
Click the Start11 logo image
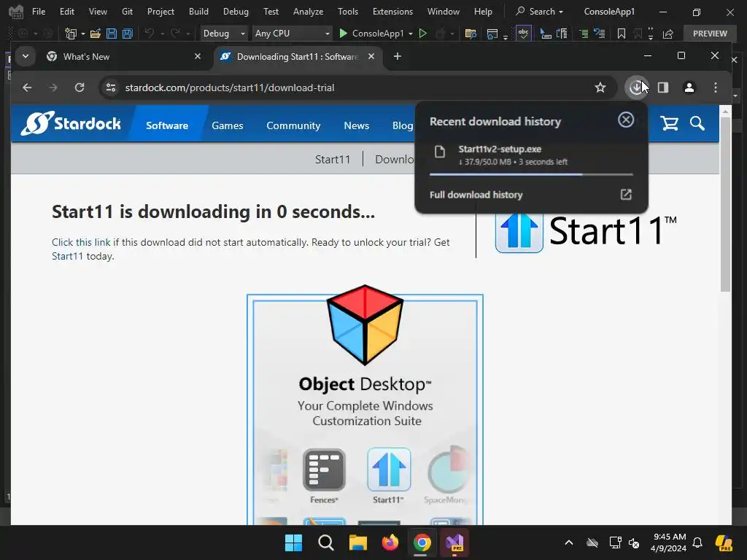coord(586,232)
